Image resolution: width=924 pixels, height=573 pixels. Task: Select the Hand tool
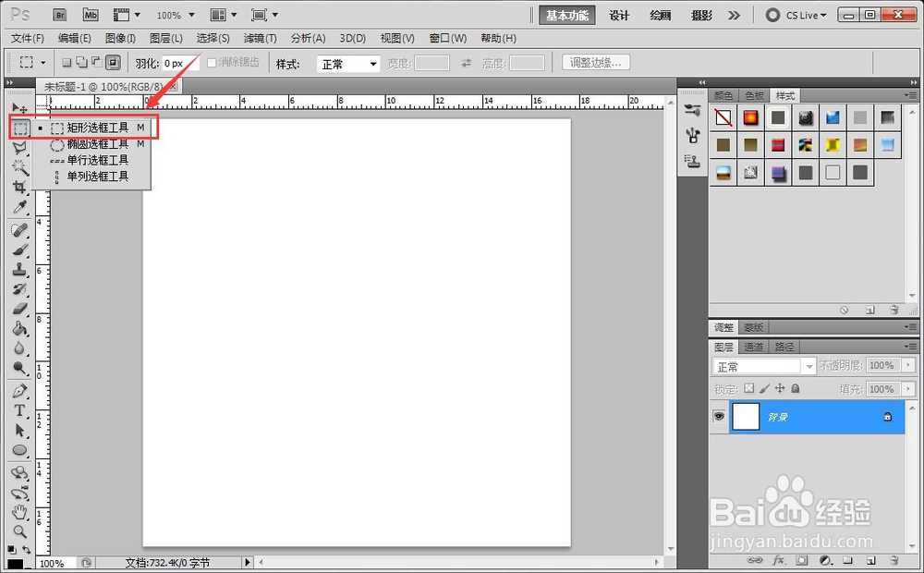point(19,512)
